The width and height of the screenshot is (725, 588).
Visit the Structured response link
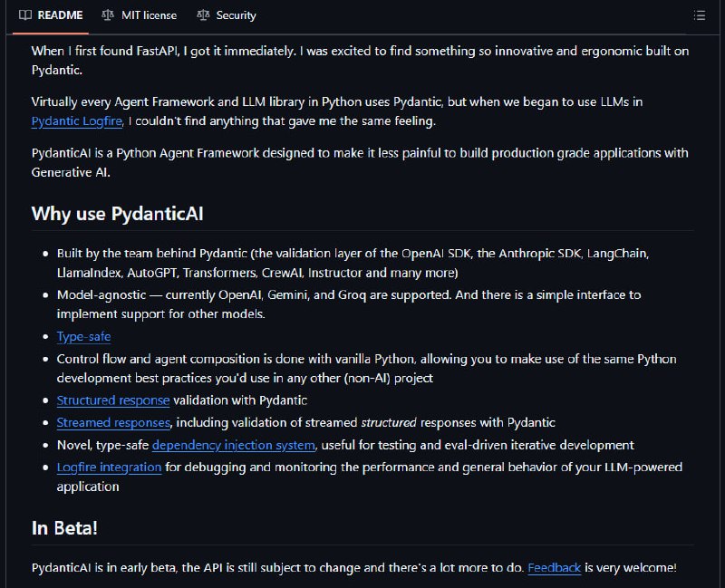(x=113, y=400)
